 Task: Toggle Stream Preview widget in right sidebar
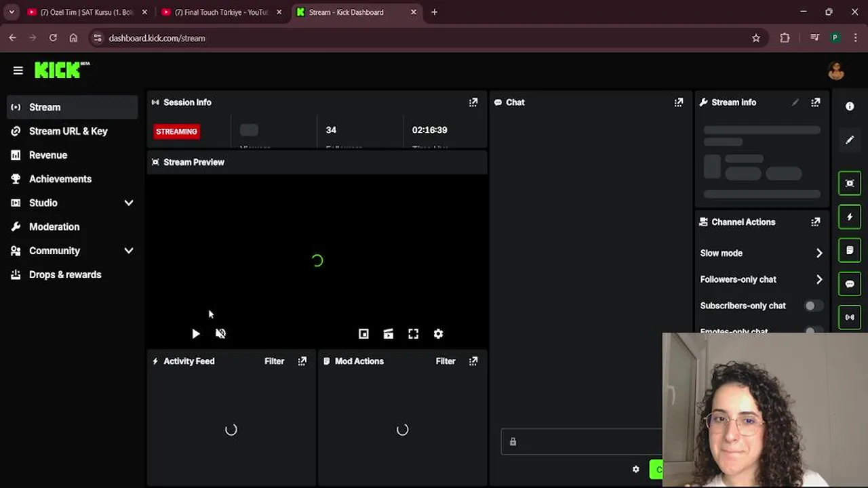[x=850, y=183]
